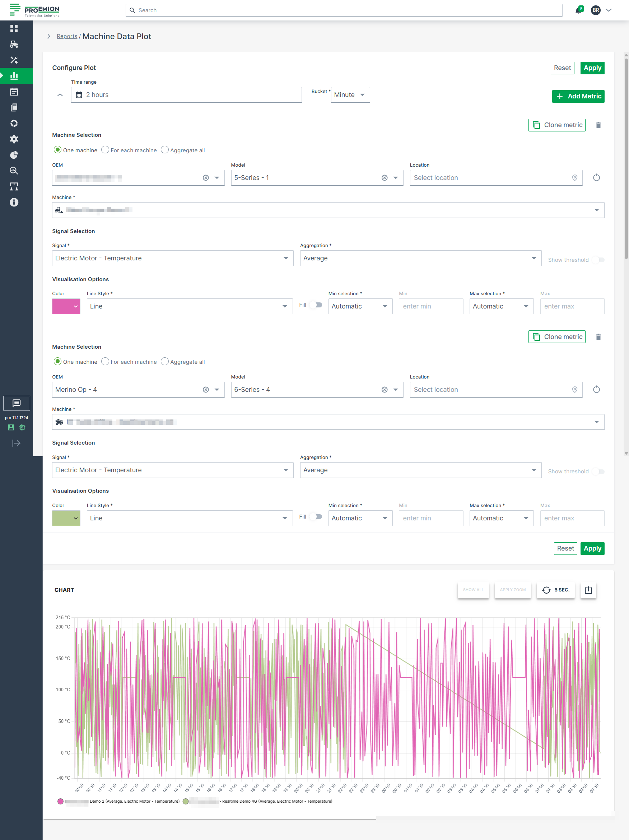629x840 pixels.
Task: Open the Bucket Minute dropdown
Action: 350,95
